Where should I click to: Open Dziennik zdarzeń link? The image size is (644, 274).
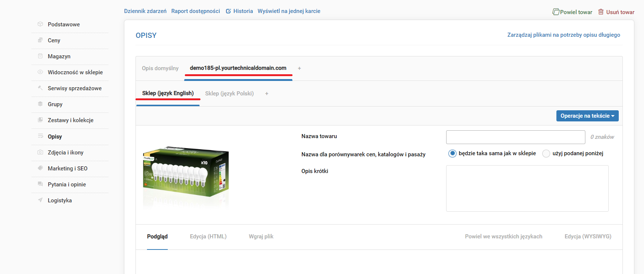pyautogui.click(x=145, y=11)
